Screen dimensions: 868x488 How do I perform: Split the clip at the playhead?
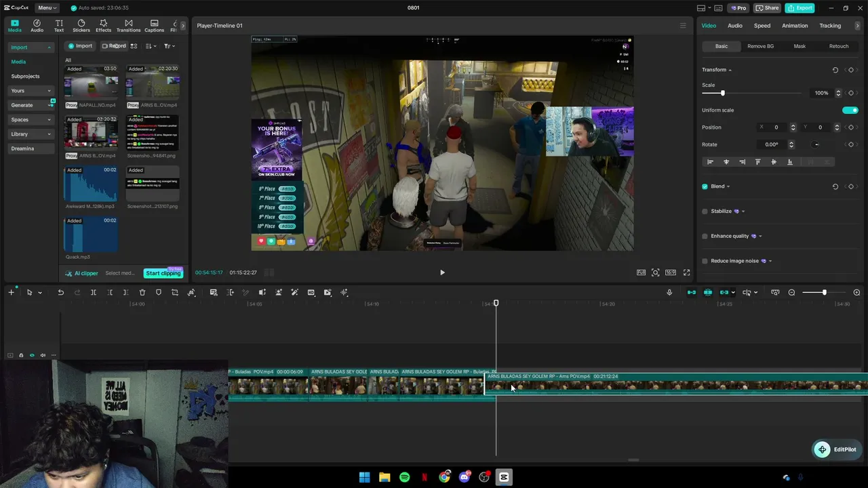pyautogui.click(x=94, y=292)
